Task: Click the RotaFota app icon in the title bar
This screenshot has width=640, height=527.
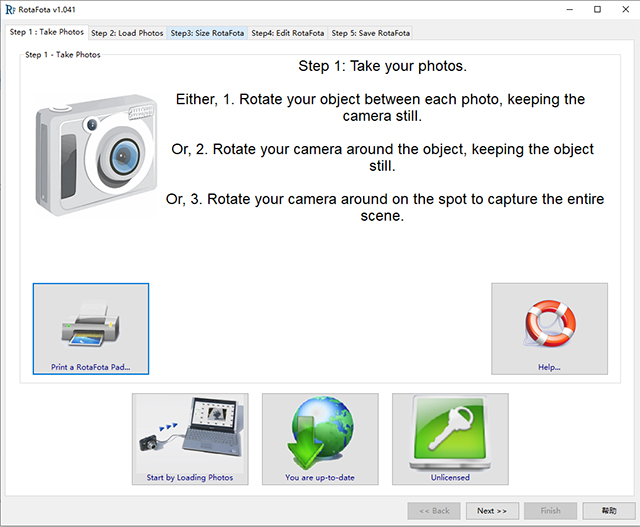Action: (10, 9)
